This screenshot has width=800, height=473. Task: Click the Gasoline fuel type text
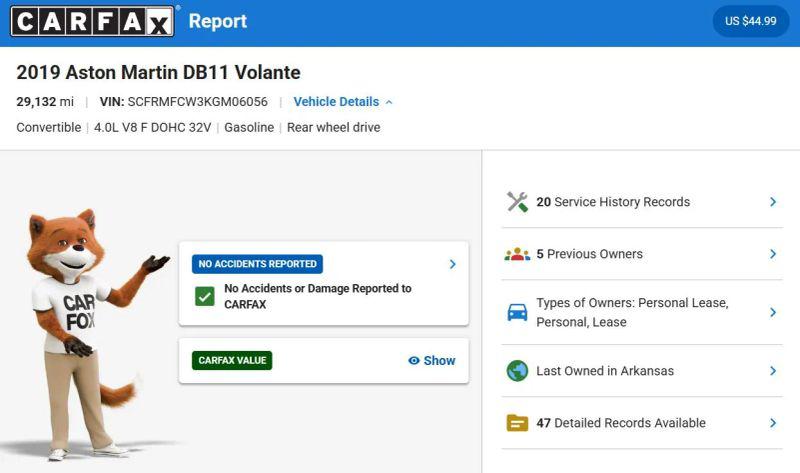(x=249, y=127)
